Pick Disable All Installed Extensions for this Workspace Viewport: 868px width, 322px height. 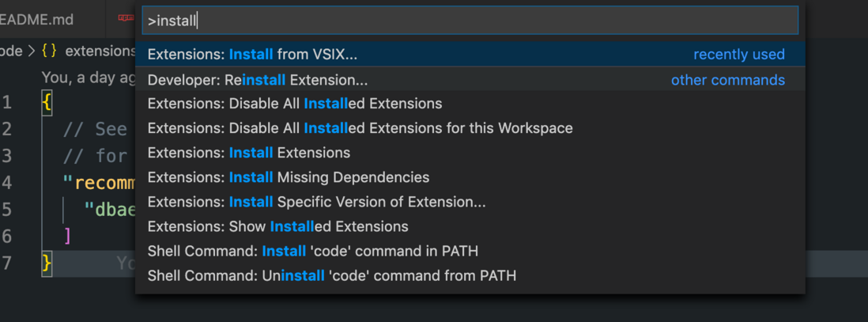point(470,128)
